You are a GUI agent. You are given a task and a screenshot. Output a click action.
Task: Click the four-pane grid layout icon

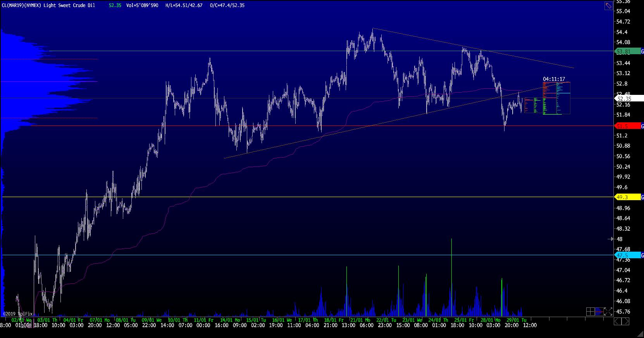pyautogui.click(x=591, y=312)
